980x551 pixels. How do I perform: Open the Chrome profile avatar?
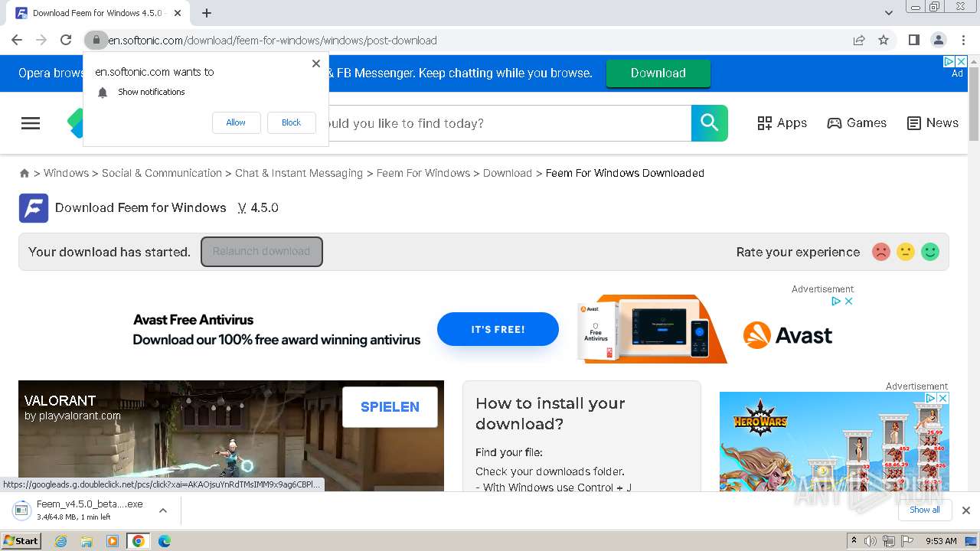point(938,40)
